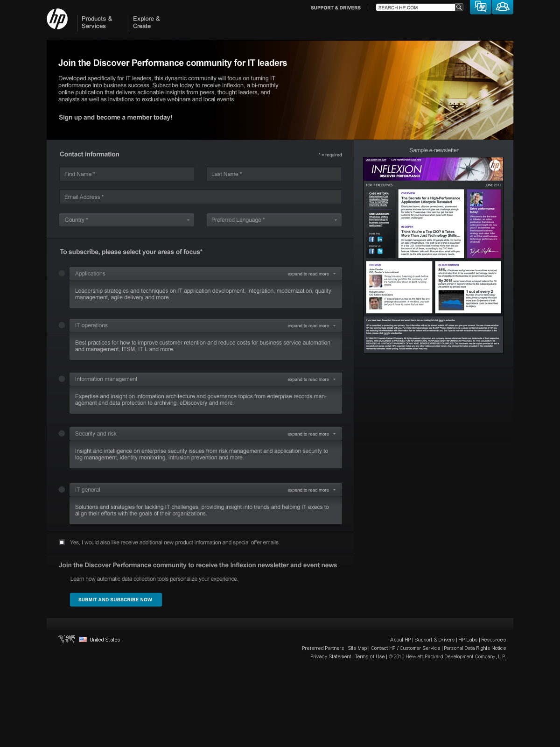Click the United States flag icon
Viewport: 560px width, 747px height.
click(83, 640)
